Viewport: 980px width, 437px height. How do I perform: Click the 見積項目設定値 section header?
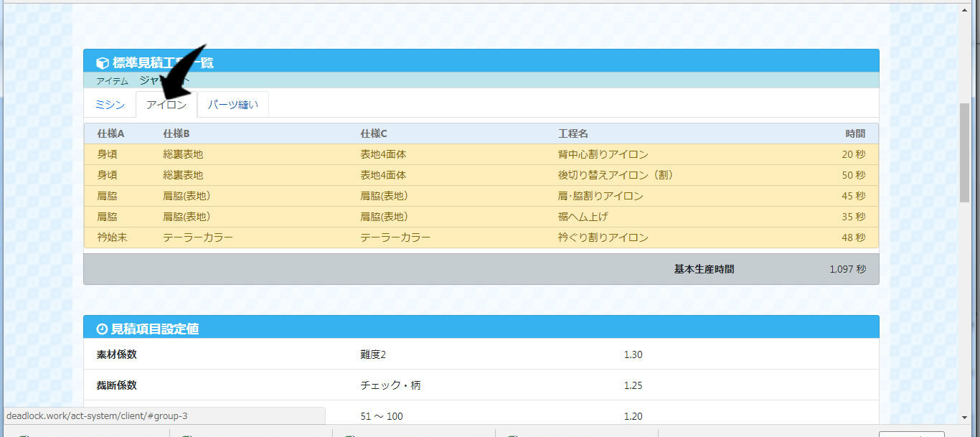click(x=481, y=327)
